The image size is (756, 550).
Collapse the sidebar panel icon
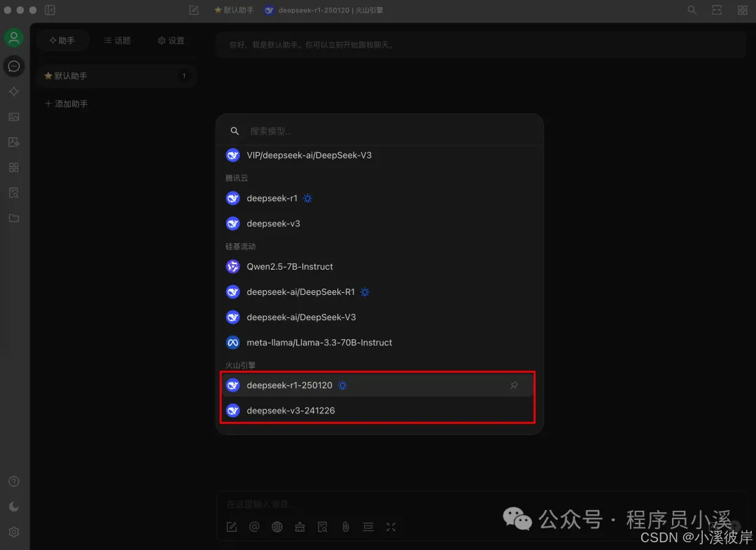(x=50, y=10)
